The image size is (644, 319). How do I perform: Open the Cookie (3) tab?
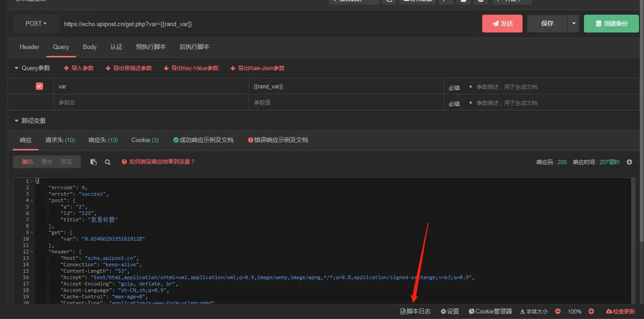click(x=145, y=140)
